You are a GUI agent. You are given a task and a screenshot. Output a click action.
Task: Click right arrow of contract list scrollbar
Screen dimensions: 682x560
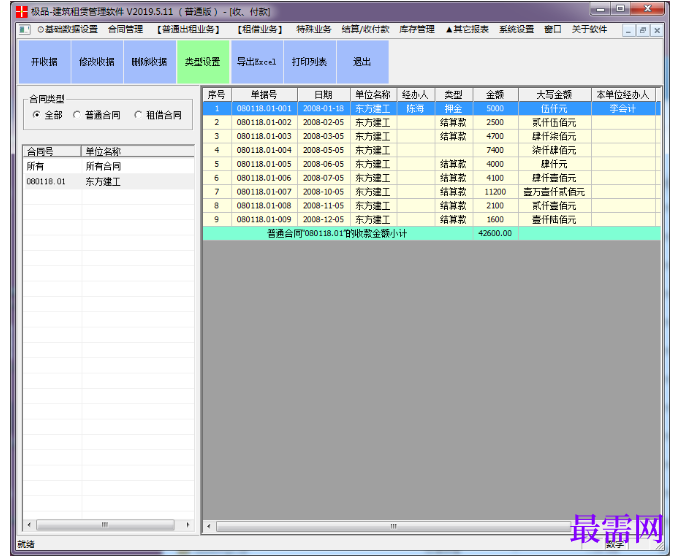pos(188,525)
